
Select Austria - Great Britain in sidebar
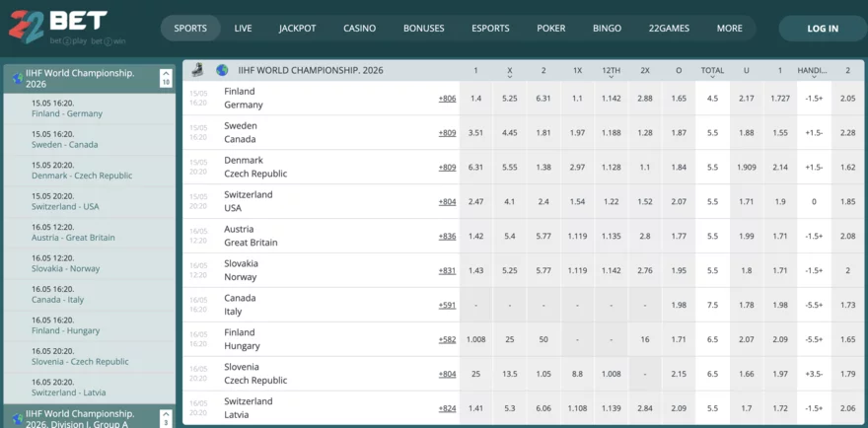click(89, 233)
